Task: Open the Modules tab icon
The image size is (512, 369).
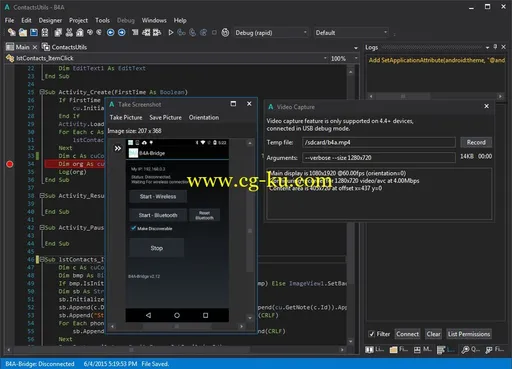Action: (417, 349)
